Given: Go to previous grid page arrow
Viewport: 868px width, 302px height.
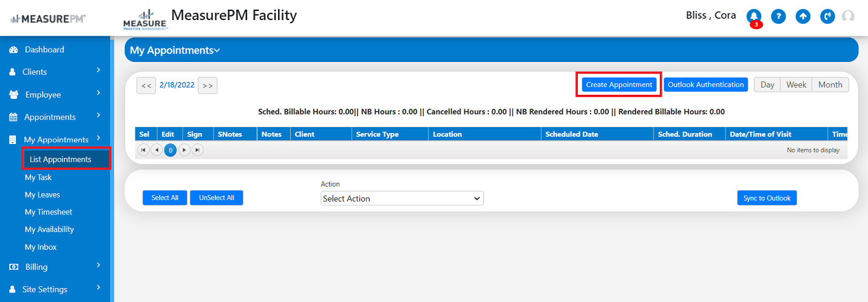Looking at the screenshot, I should 157,149.
